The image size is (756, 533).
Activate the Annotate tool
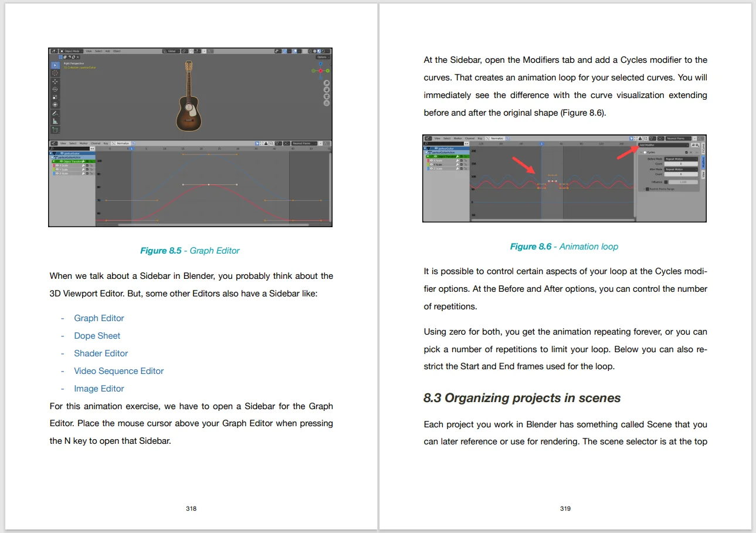coord(55,113)
